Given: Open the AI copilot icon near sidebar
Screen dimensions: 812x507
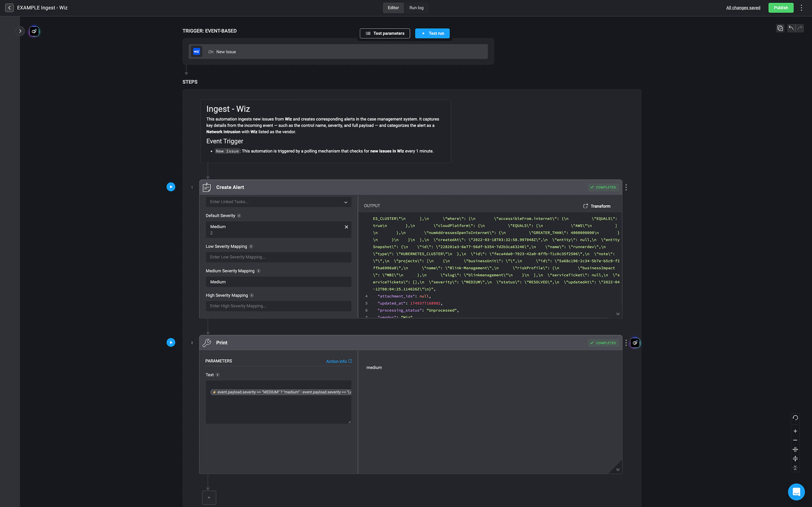Looking at the screenshot, I should coord(34,32).
